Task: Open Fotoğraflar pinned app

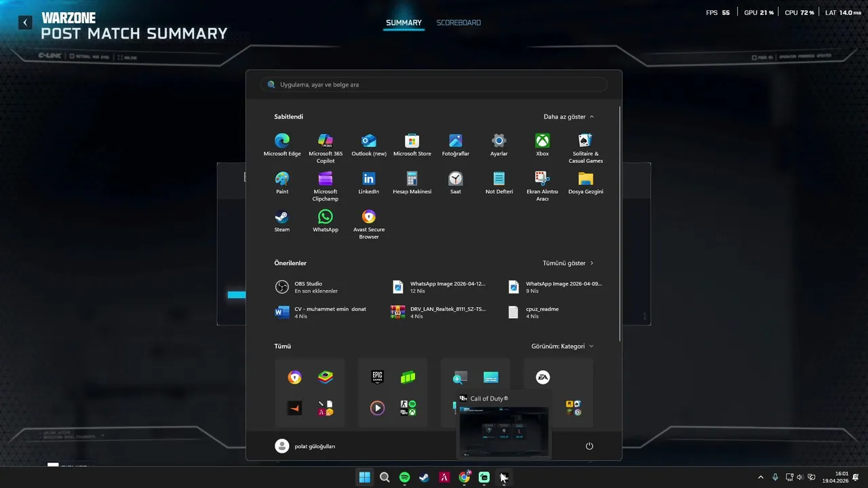Action: pyautogui.click(x=456, y=145)
